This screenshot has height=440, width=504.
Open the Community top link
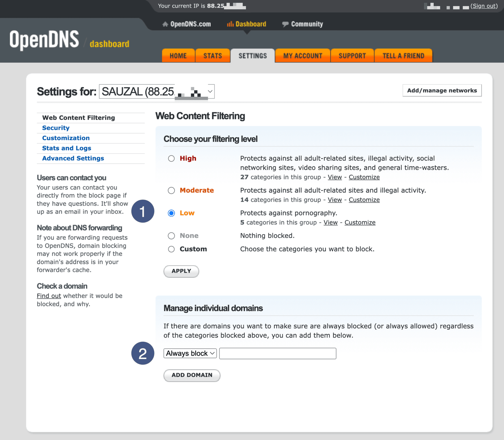pyautogui.click(x=307, y=24)
